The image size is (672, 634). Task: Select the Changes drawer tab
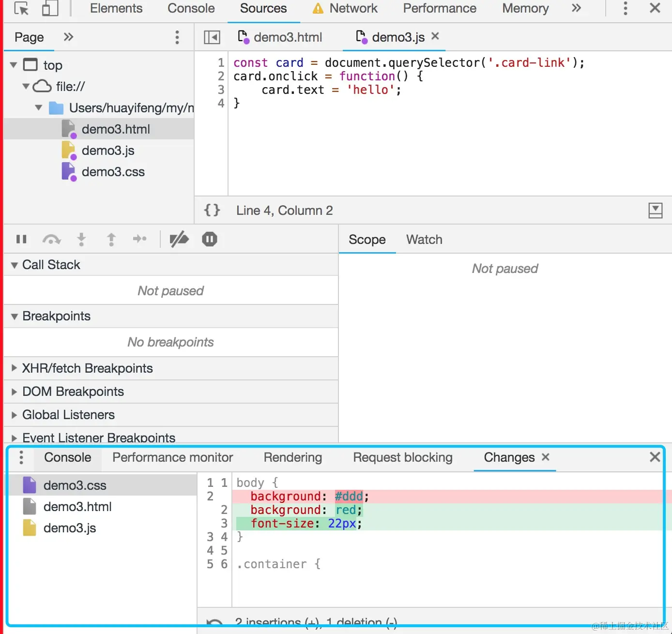coord(509,457)
